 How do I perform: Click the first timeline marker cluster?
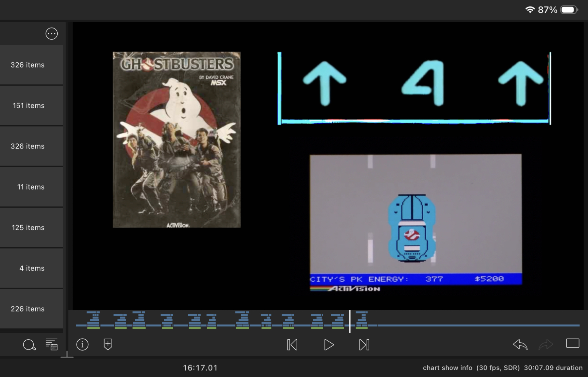pos(94,320)
